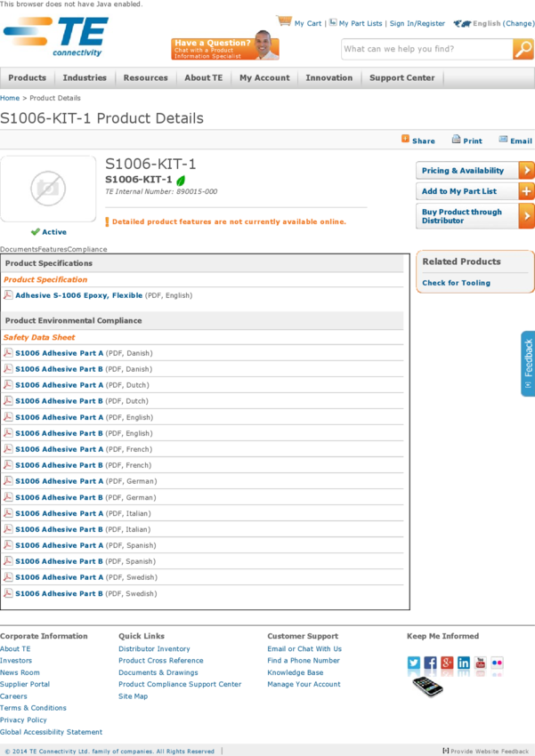Click PDF icon for Part B Dutch

pyautogui.click(x=8, y=400)
